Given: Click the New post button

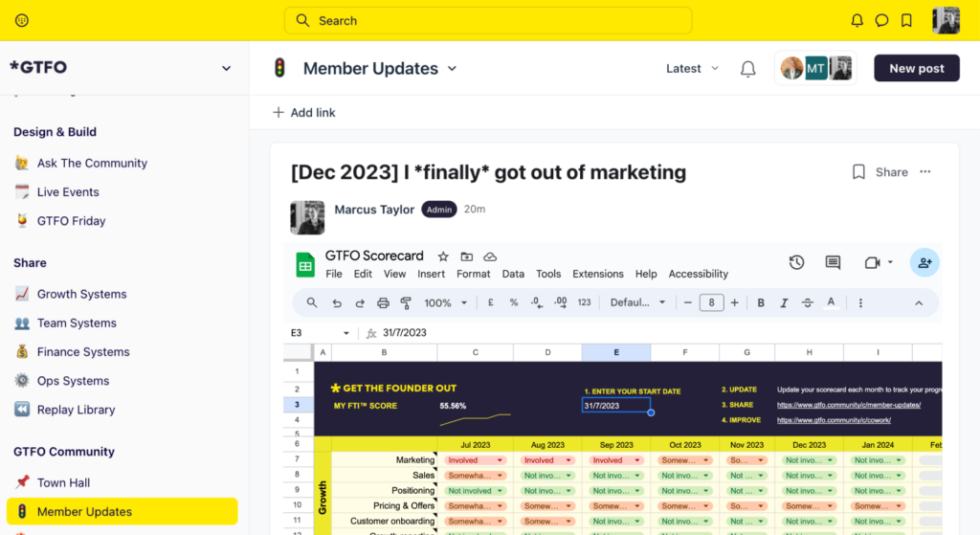Looking at the screenshot, I should coord(916,68).
